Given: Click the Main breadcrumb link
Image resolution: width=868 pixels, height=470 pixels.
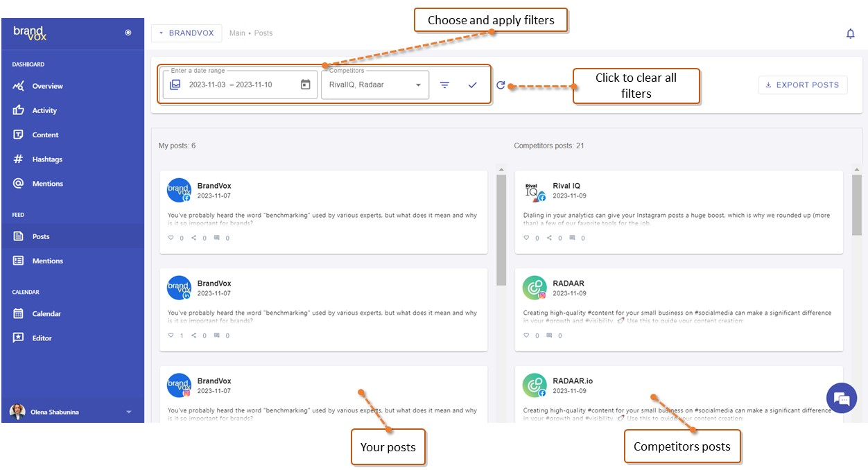Looking at the screenshot, I should click(x=237, y=33).
